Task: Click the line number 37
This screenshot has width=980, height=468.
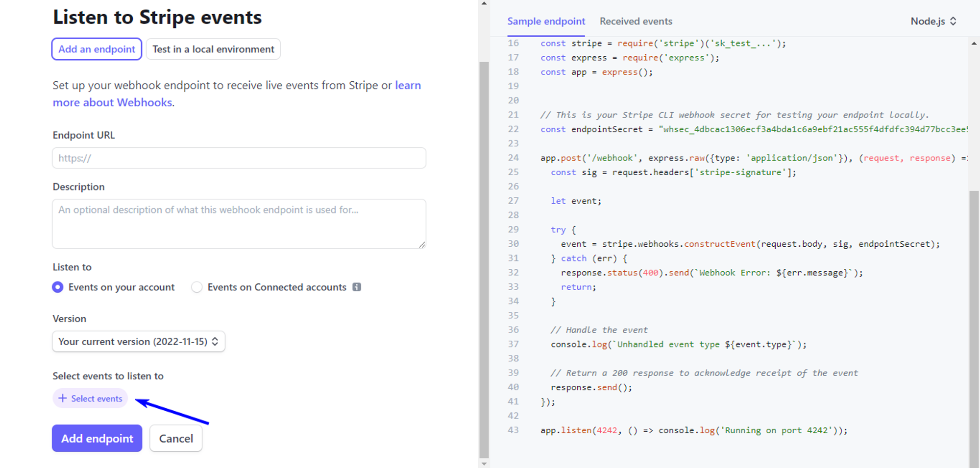Action: tap(513, 344)
